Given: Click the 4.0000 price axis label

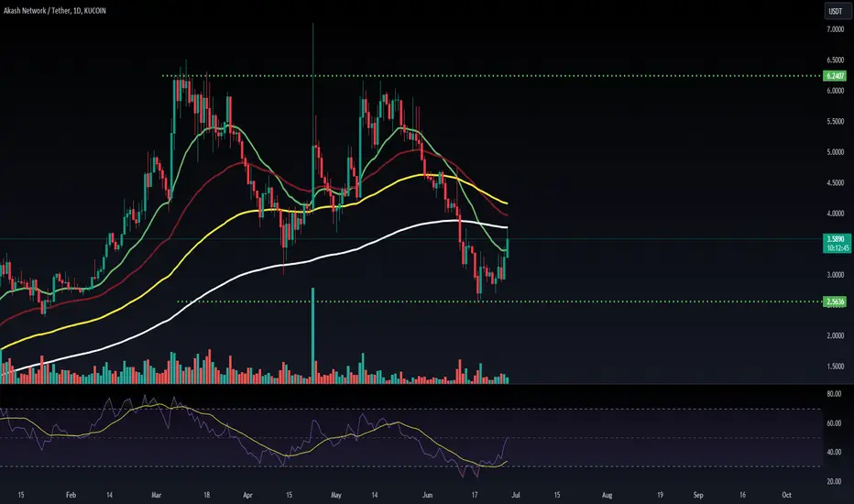Looking at the screenshot, I should tap(835, 214).
